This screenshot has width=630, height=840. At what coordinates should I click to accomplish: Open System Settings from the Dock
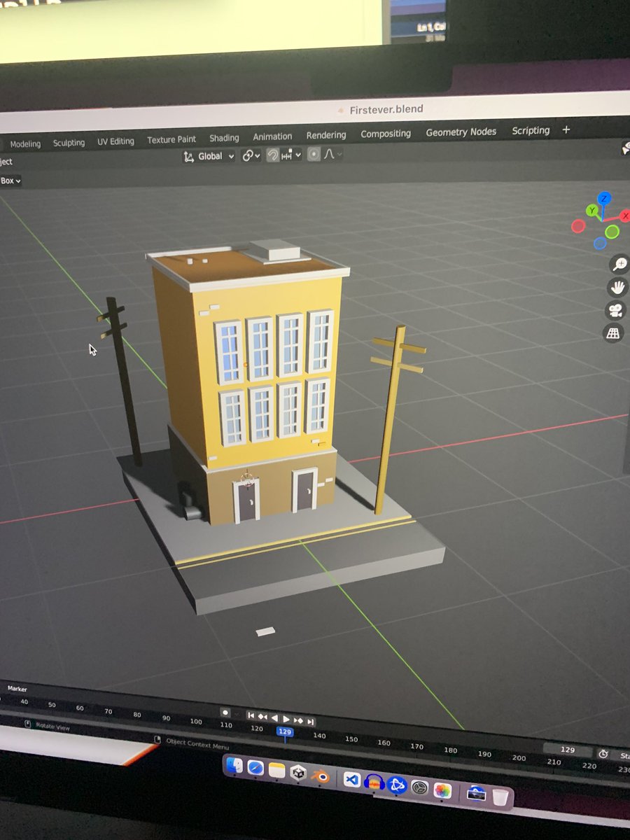[419, 787]
